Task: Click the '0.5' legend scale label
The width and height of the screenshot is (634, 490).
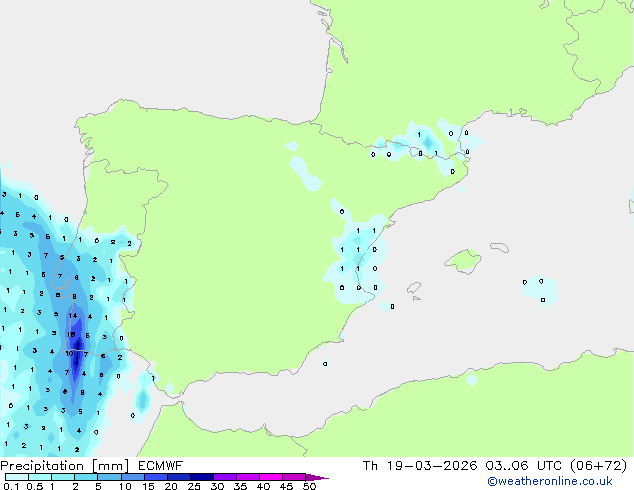Action: click(35, 486)
